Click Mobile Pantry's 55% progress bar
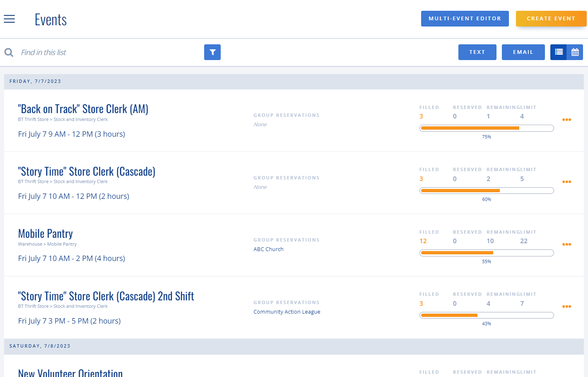 pos(487,253)
